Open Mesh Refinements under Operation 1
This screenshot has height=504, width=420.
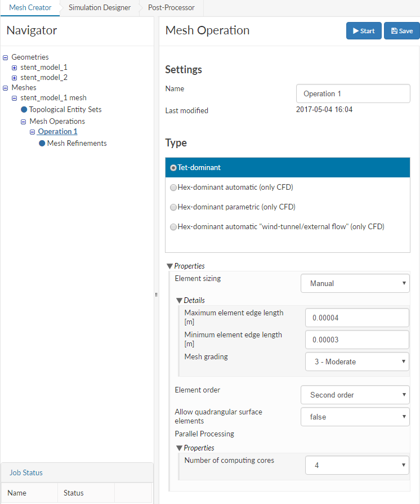77,143
